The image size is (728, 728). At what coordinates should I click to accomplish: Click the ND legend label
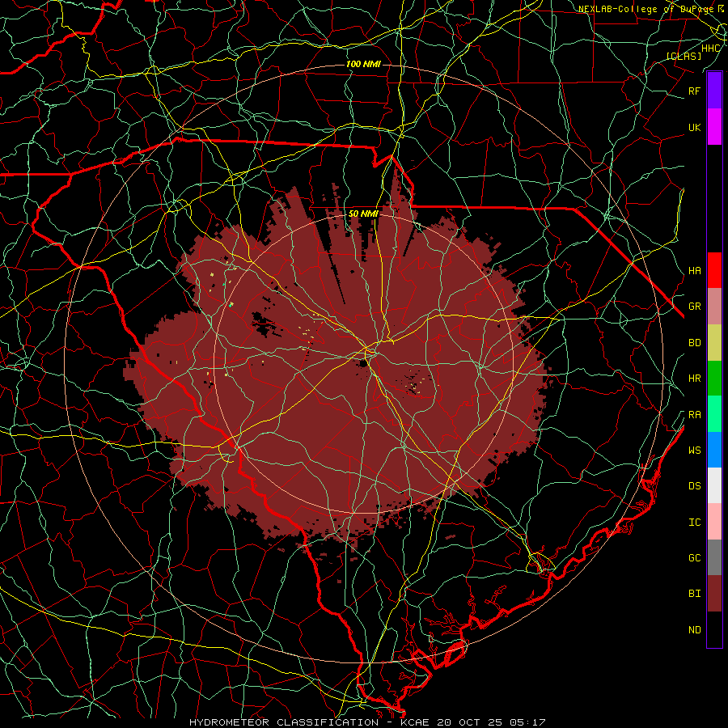(x=694, y=630)
